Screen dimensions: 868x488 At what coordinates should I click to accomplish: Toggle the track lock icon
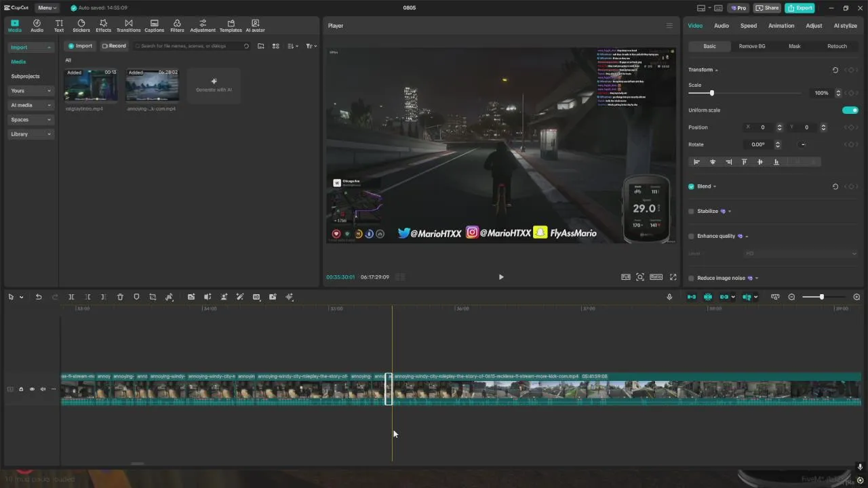(21, 389)
